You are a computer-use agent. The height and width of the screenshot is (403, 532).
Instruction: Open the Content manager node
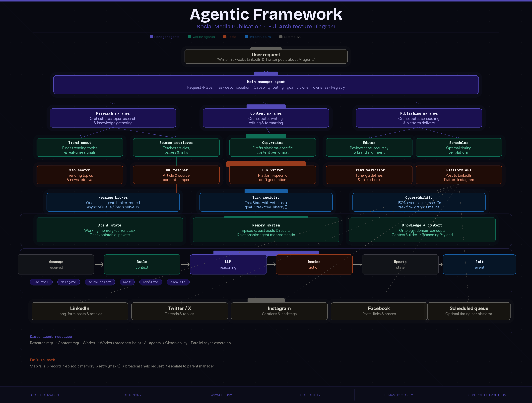[266, 118]
